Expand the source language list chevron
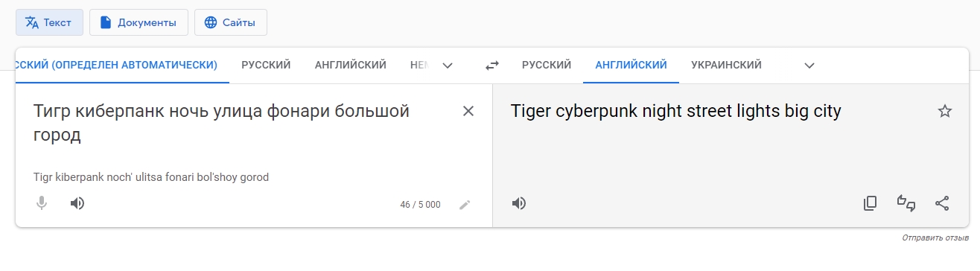Image resolution: width=980 pixels, height=271 pixels. click(448, 66)
